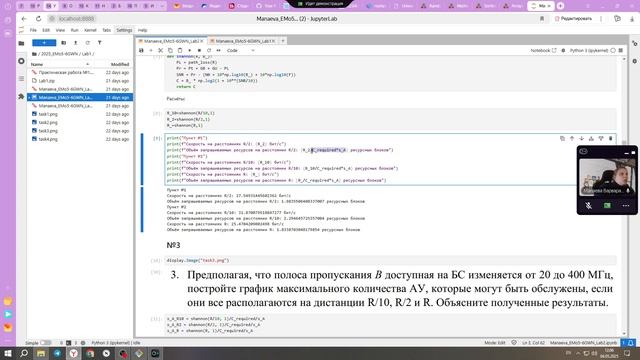
Task: Open the Help menu
Action: pyautogui.click(x=142, y=30)
